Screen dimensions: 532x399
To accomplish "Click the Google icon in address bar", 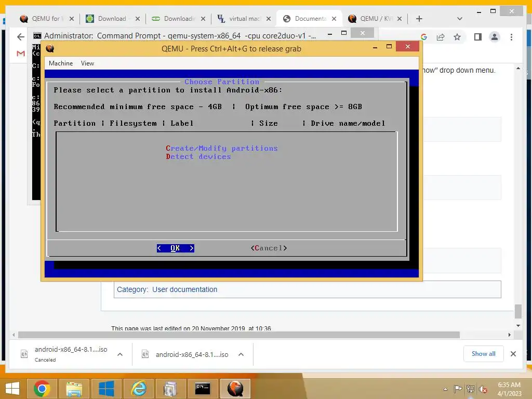I will point(424,37).
